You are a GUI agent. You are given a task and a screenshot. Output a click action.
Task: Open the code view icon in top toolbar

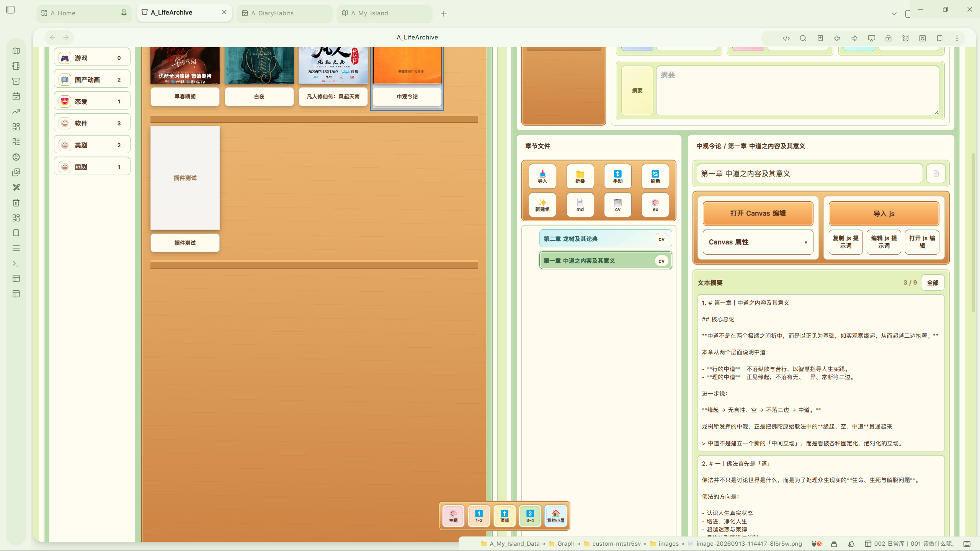pyautogui.click(x=786, y=38)
